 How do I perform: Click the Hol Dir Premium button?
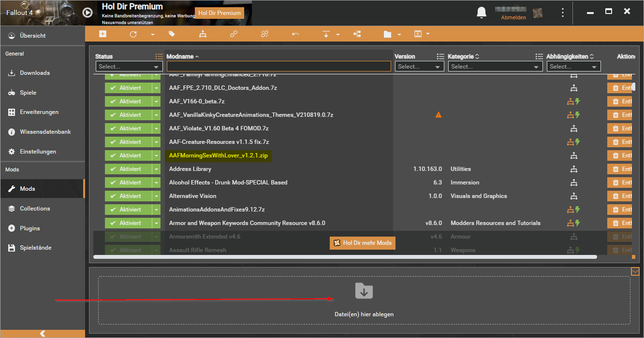click(x=220, y=13)
